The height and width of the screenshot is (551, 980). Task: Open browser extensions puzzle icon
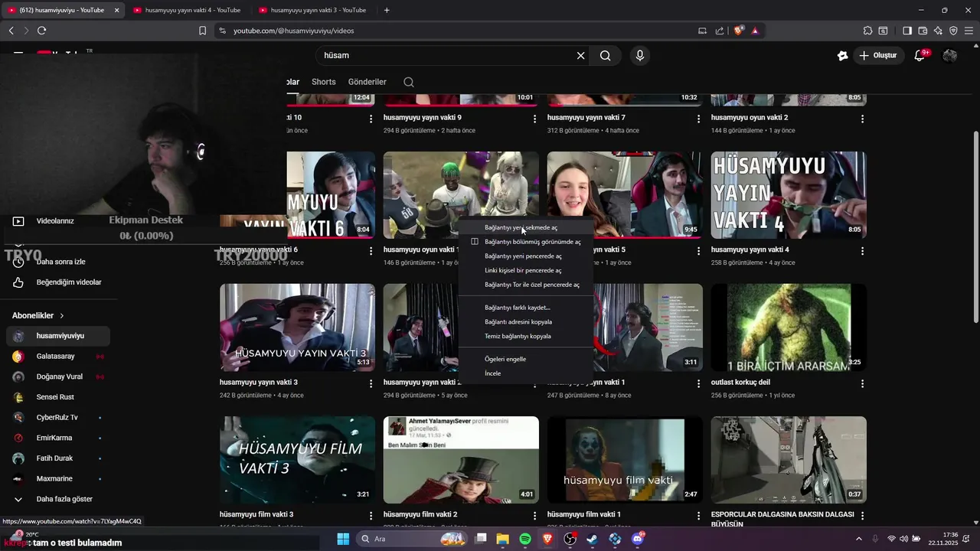[x=867, y=31]
